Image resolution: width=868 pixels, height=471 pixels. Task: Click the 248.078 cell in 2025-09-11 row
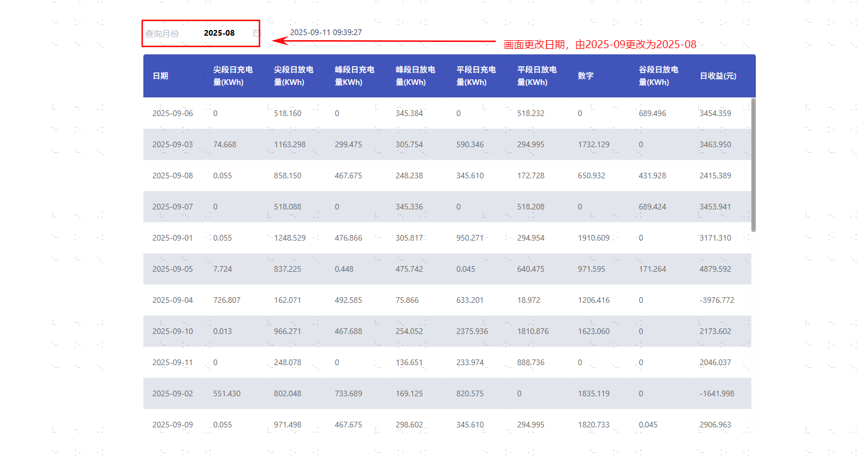(x=288, y=362)
